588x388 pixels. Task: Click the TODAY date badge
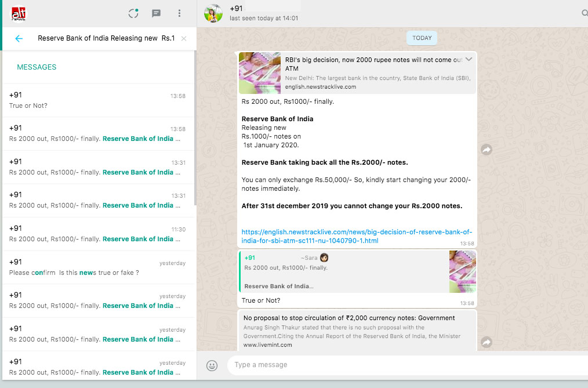pyautogui.click(x=422, y=38)
